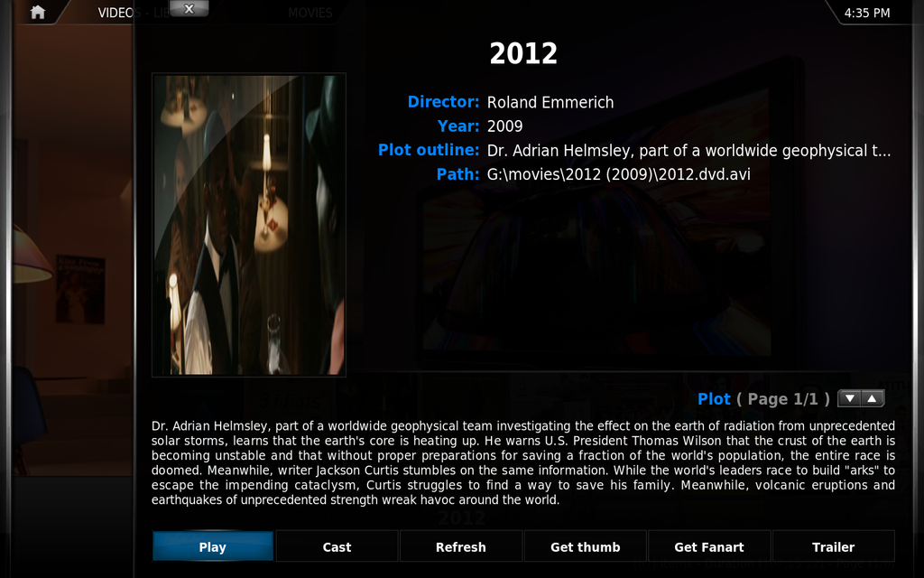Refresh the movie information
The height and width of the screenshot is (578, 924).
[x=461, y=546]
